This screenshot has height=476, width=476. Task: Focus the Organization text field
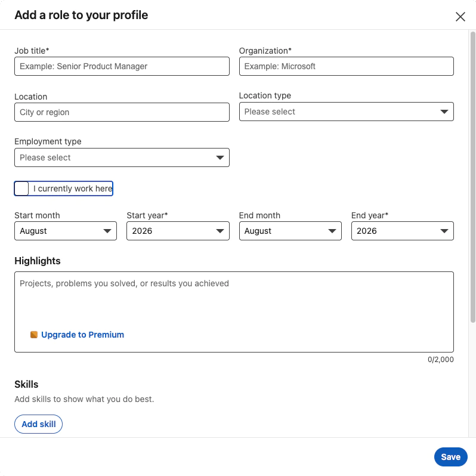[347, 66]
